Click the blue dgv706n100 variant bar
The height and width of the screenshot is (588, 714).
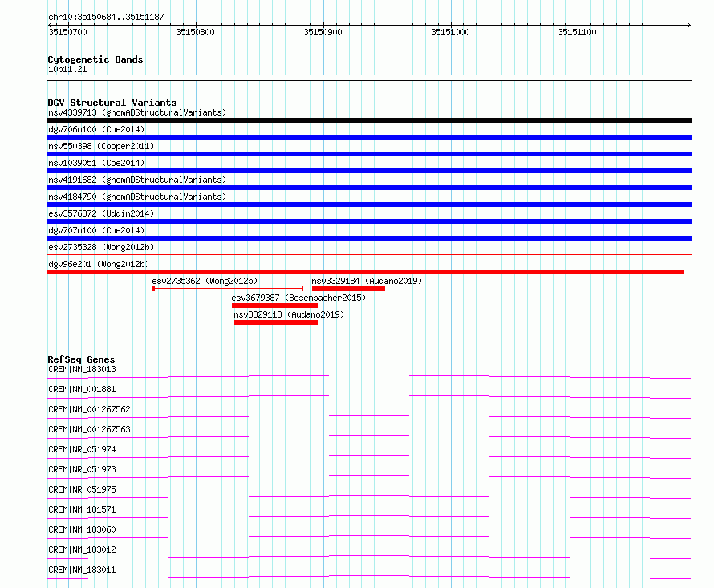369,137
